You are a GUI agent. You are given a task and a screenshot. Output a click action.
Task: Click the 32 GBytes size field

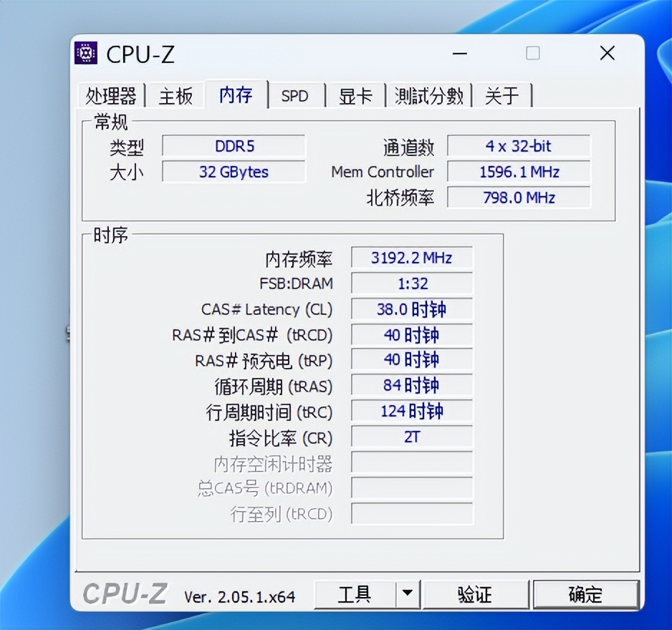234,172
